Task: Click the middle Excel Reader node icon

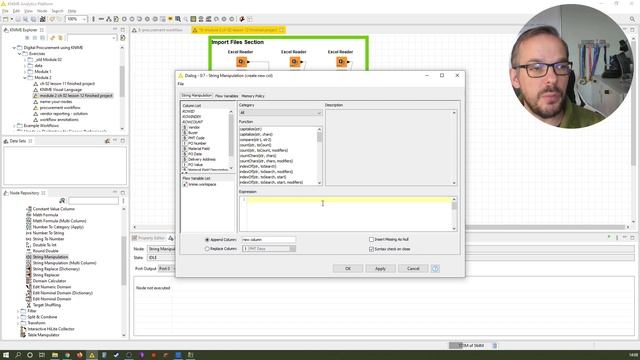Action: click(295, 62)
